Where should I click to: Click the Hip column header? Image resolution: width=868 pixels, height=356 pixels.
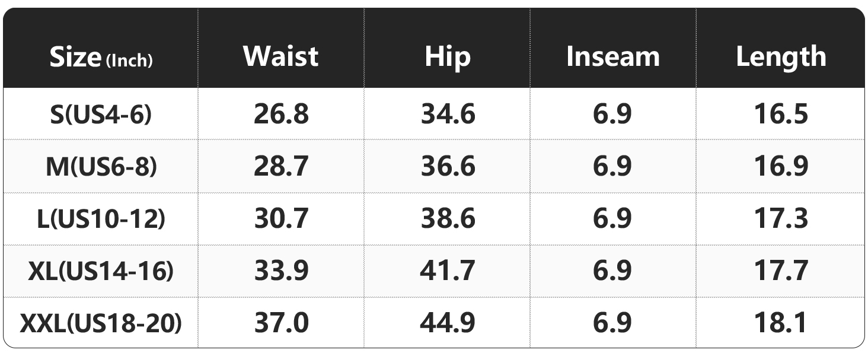(448, 56)
